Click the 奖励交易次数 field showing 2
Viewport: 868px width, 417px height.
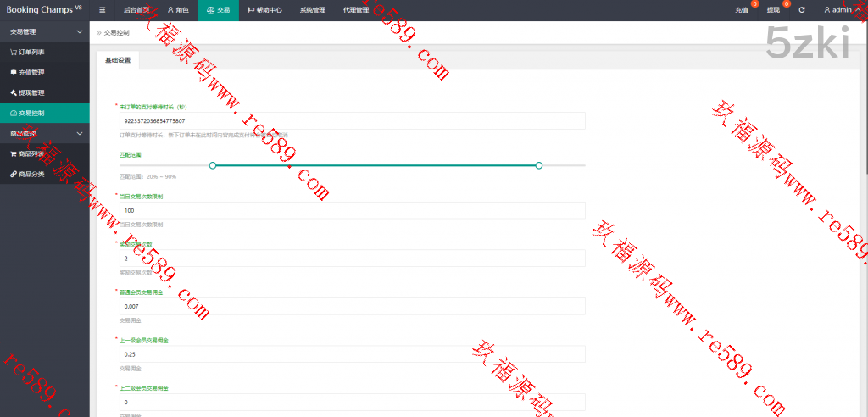click(x=352, y=258)
